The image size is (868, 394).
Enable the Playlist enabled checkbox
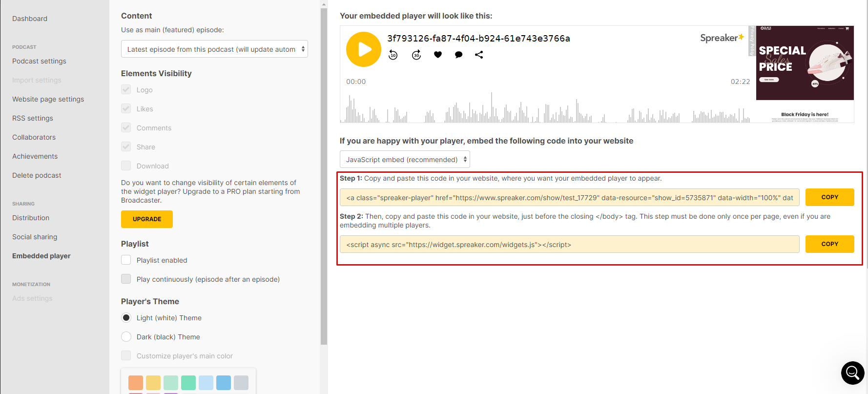[x=126, y=260]
